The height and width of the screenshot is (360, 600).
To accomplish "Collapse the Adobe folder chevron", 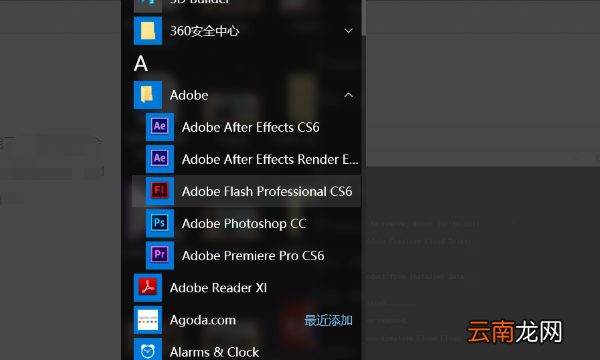I will point(348,95).
